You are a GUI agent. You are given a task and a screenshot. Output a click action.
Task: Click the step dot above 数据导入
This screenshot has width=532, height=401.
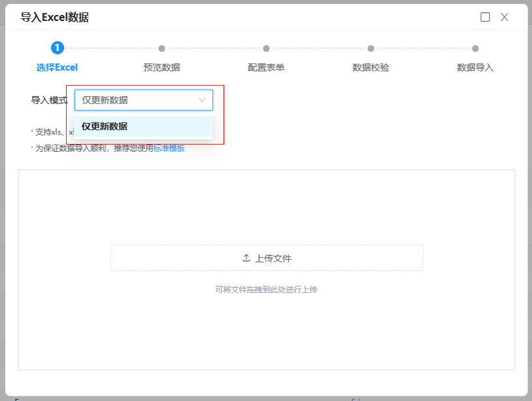[475, 48]
